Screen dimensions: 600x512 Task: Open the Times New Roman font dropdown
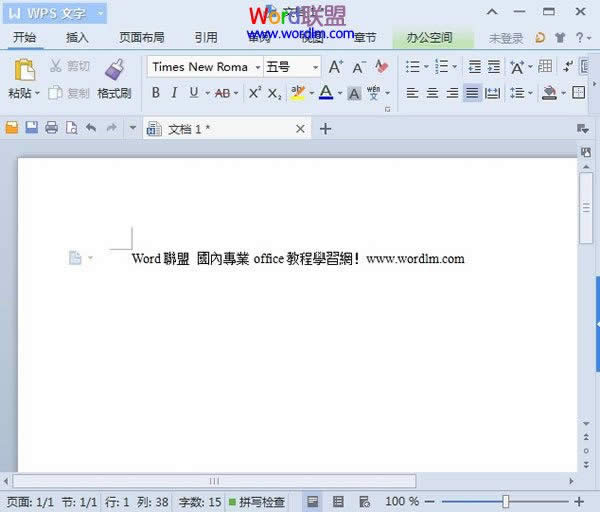tap(257, 67)
